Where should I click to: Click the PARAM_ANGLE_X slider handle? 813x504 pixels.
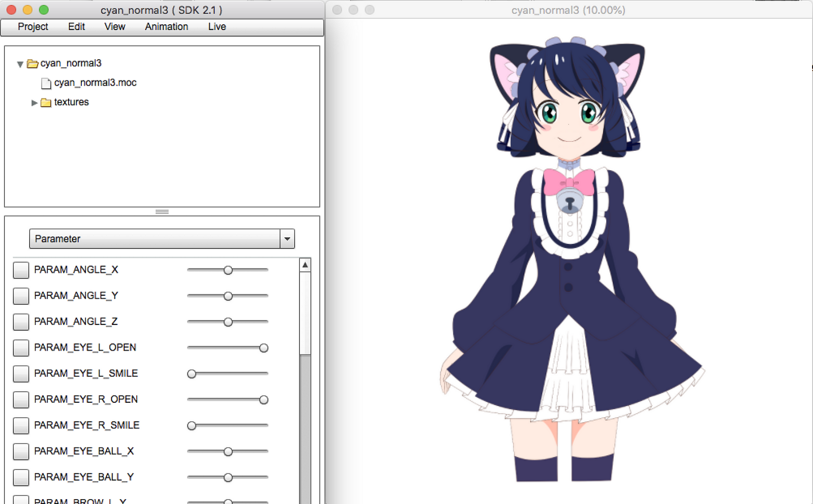[228, 270]
